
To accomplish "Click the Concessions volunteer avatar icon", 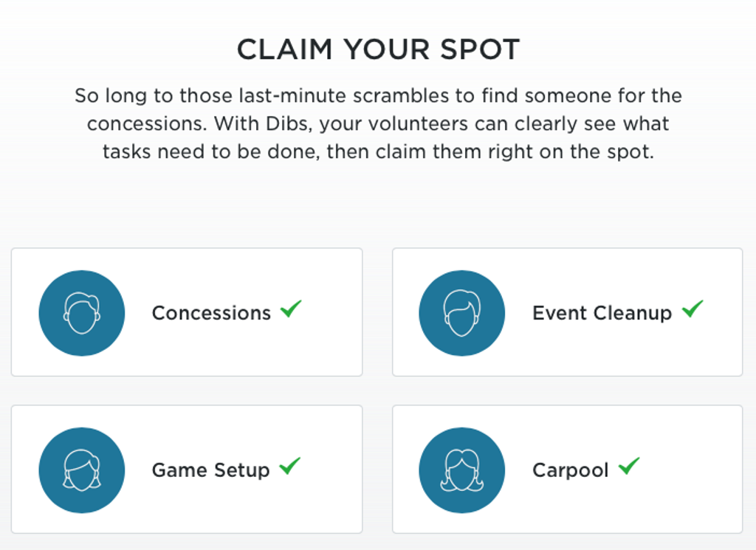I will point(81,313).
